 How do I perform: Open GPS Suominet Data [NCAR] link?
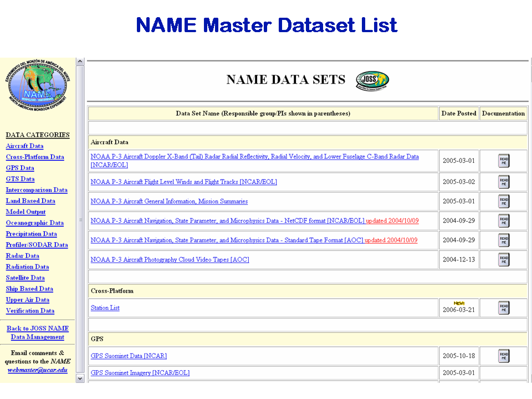[x=129, y=356]
